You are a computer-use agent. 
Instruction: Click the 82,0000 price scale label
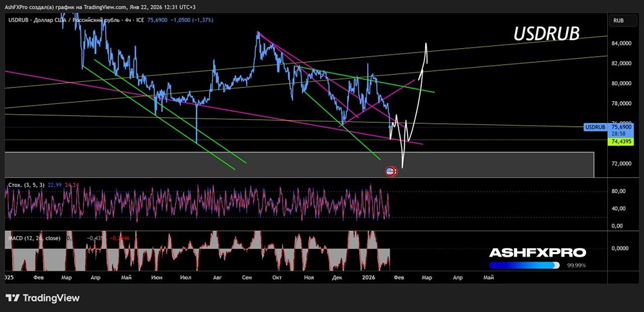(x=621, y=63)
